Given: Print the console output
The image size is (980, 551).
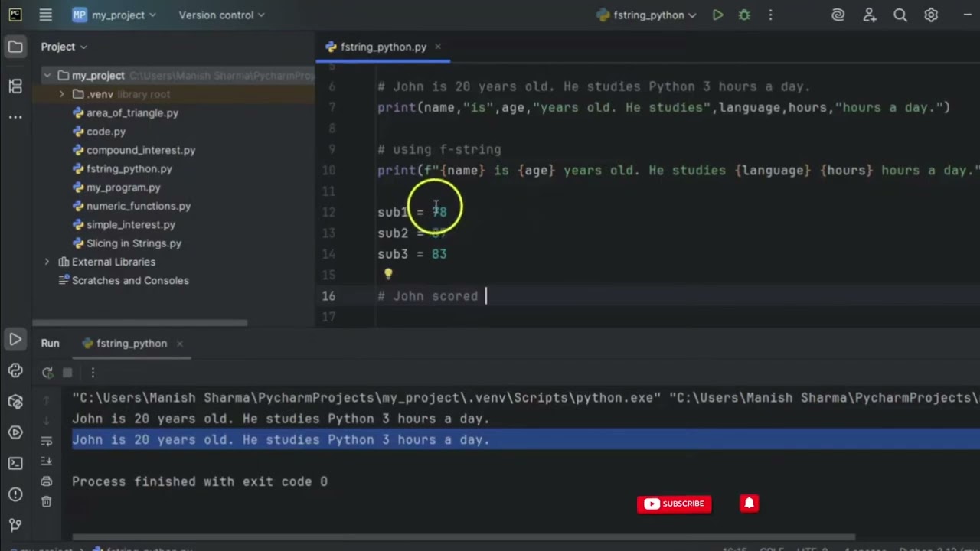Looking at the screenshot, I should 47,481.
